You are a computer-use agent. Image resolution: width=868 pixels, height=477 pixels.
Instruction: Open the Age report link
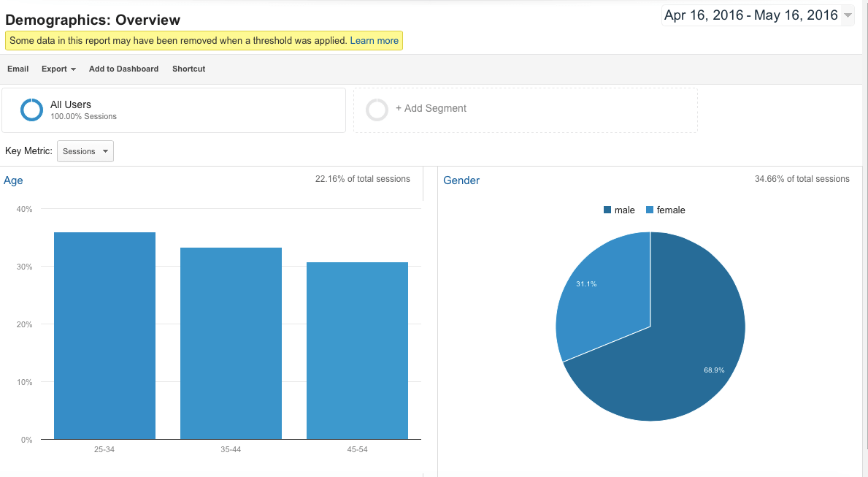coord(13,180)
